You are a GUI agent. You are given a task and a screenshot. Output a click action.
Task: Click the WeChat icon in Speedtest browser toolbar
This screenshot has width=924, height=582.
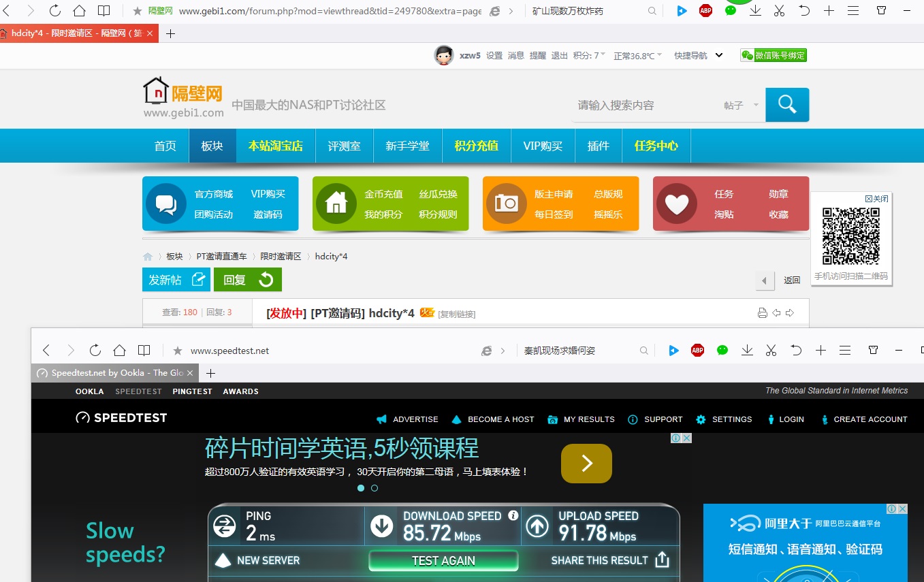point(722,351)
